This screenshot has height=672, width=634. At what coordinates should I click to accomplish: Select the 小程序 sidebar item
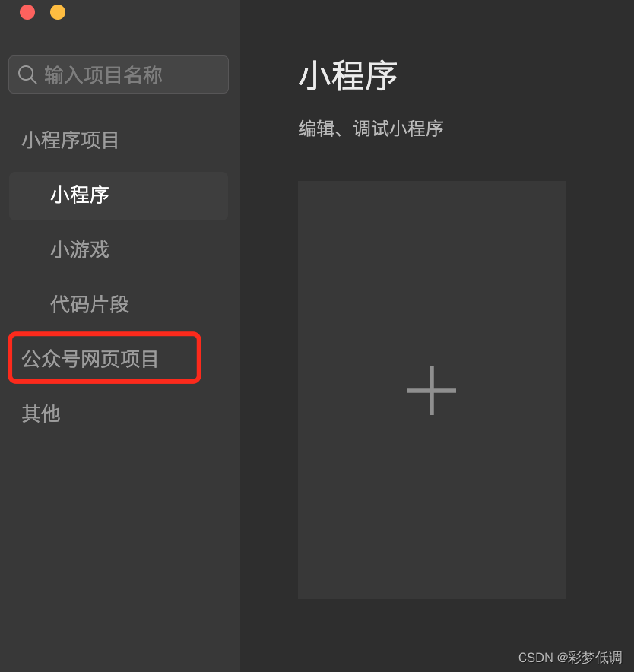point(119,196)
